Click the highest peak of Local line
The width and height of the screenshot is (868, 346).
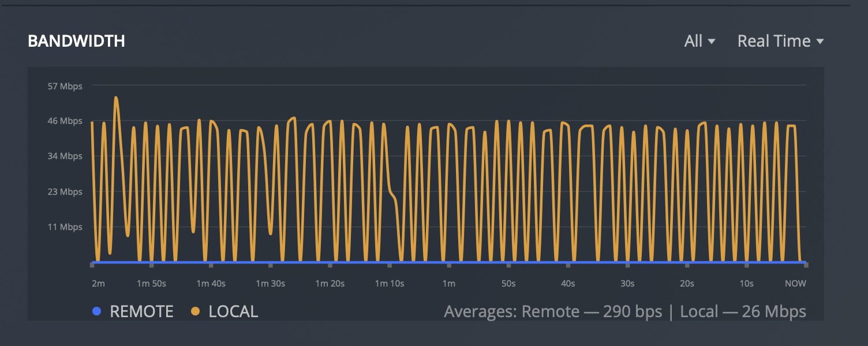(x=116, y=97)
